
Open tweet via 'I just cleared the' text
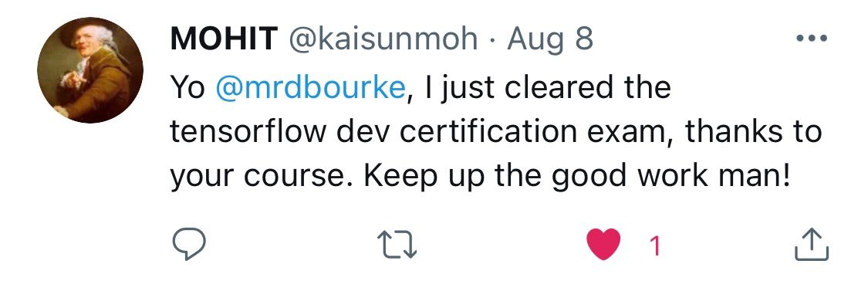pyautogui.click(x=546, y=88)
